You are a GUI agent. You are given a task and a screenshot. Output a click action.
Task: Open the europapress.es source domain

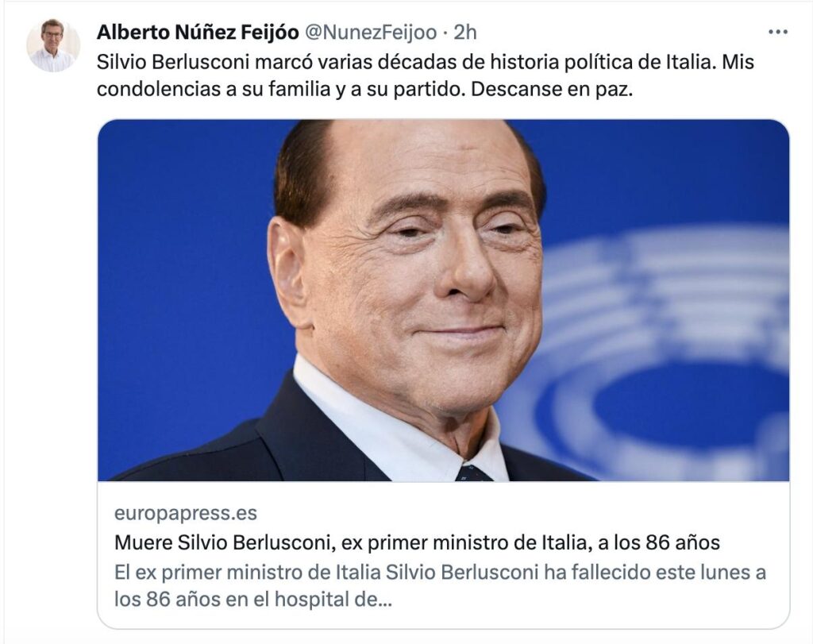[x=185, y=513]
